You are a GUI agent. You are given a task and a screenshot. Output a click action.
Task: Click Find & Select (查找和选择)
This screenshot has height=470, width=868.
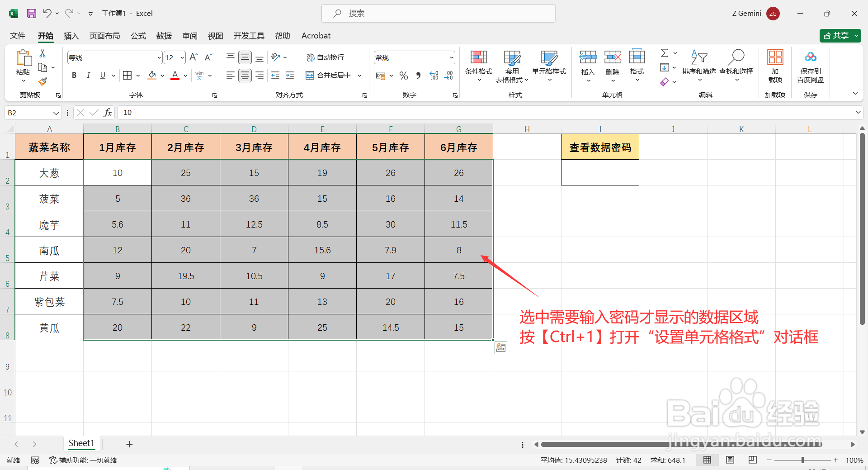point(736,66)
